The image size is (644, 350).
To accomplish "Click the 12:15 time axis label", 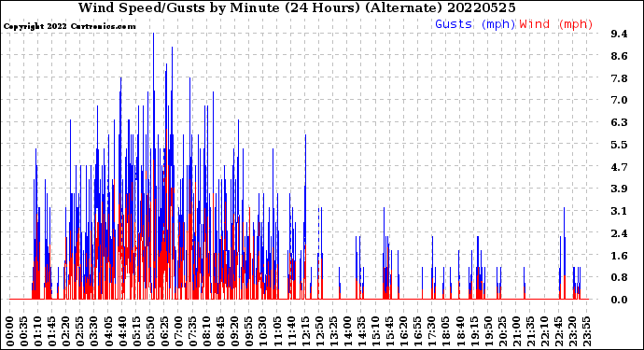I will pos(305,331).
